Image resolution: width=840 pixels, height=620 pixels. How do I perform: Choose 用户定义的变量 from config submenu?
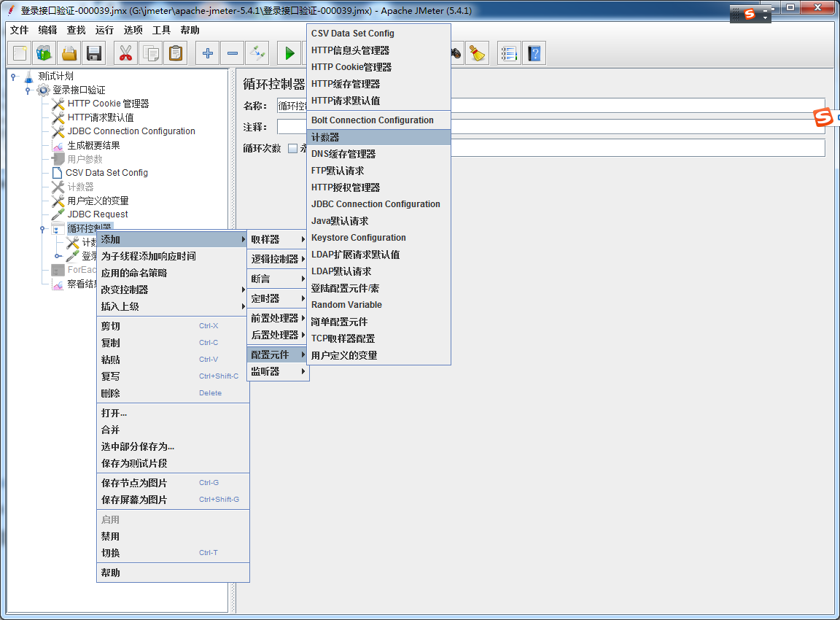(x=378, y=355)
